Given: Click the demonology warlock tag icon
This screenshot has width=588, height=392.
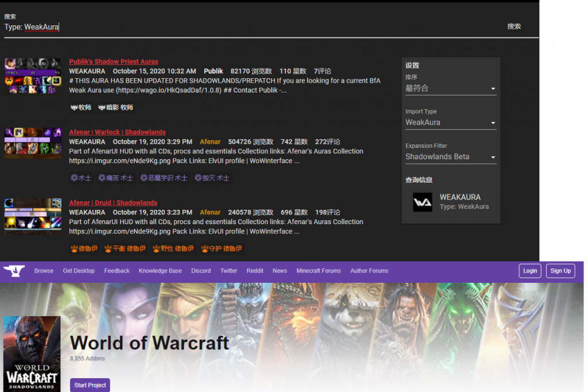Looking at the screenshot, I should 144,178.
